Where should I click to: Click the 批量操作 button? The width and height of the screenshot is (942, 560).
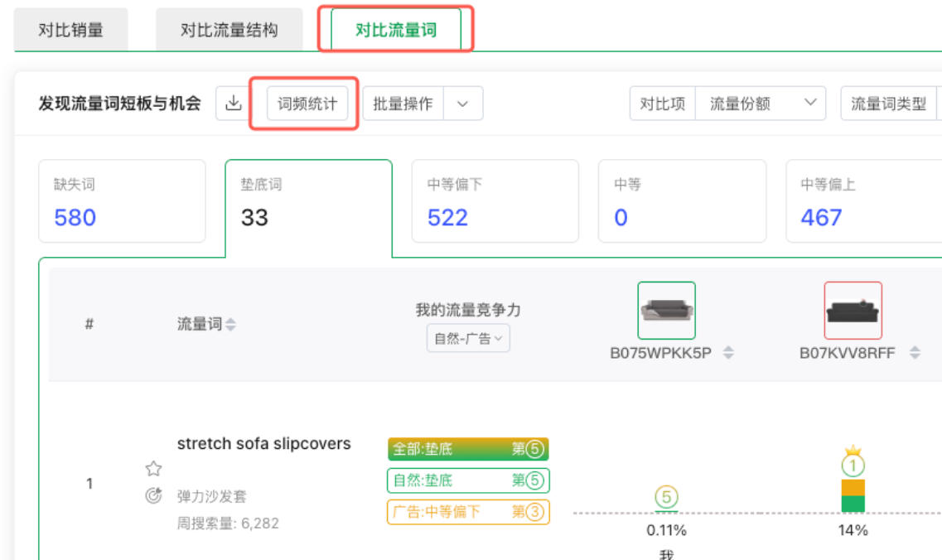pyautogui.click(x=403, y=104)
